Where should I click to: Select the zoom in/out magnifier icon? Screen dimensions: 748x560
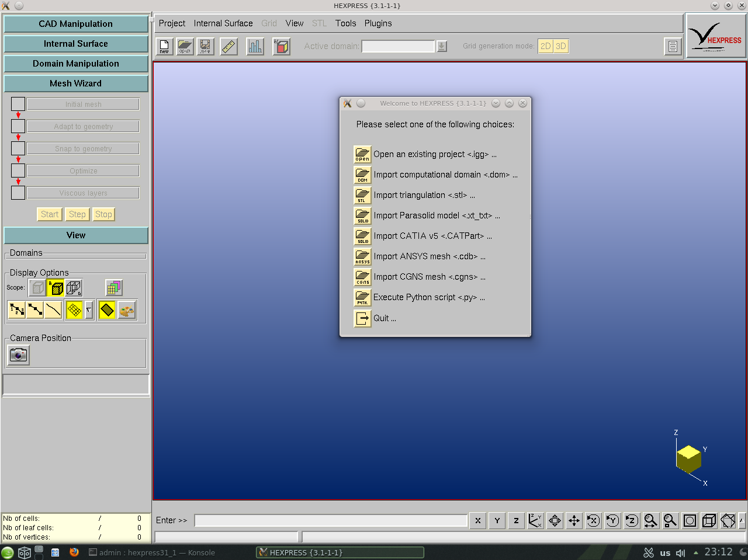651,520
